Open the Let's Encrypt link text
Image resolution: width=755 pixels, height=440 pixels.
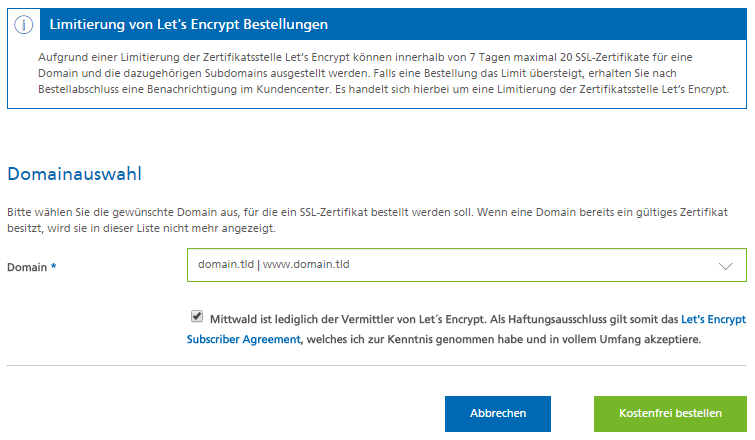713,319
